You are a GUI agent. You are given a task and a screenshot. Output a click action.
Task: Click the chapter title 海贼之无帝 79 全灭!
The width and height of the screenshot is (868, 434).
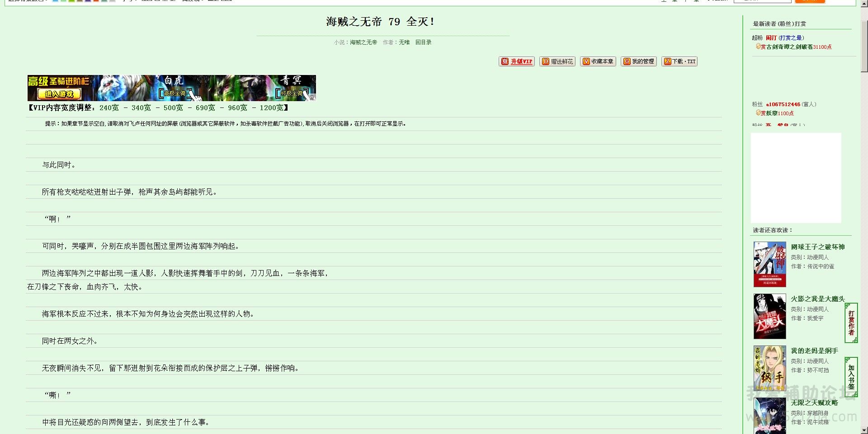coord(380,22)
